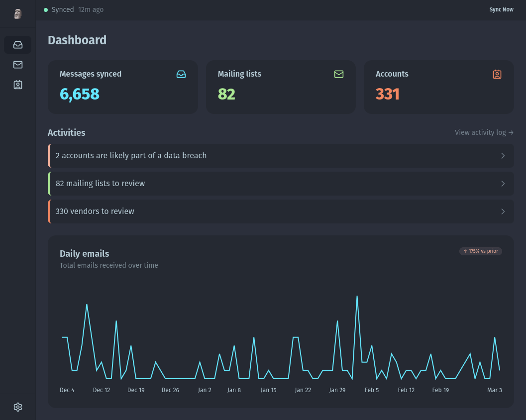Open View activity log link
The height and width of the screenshot is (420, 526).
[x=484, y=132]
